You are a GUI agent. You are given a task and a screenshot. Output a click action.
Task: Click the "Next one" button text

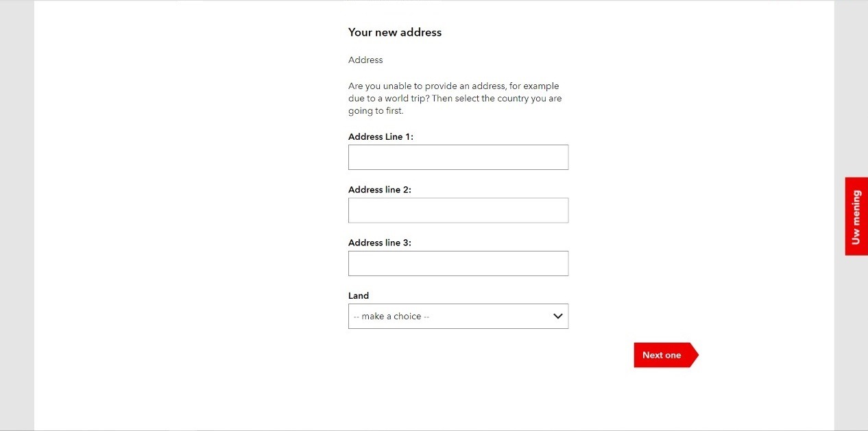[x=661, y=355]
